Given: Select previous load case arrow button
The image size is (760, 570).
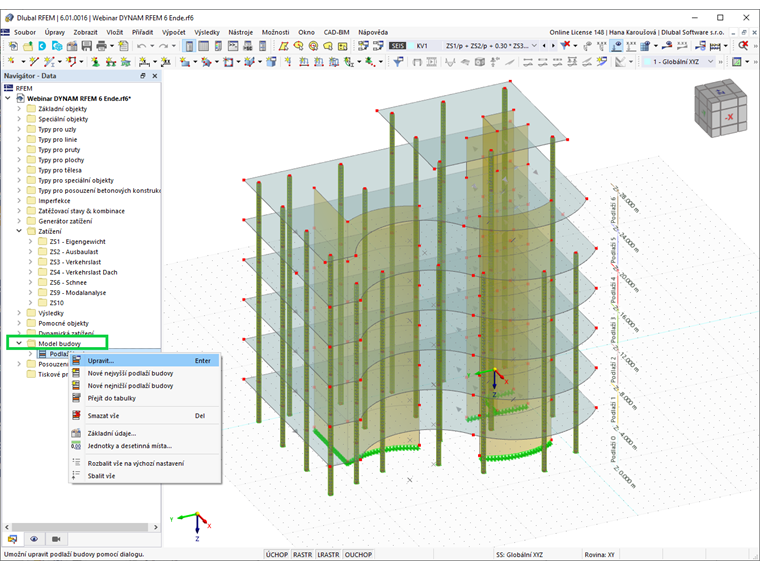Looking at the screenshot, I should (544, 46).
